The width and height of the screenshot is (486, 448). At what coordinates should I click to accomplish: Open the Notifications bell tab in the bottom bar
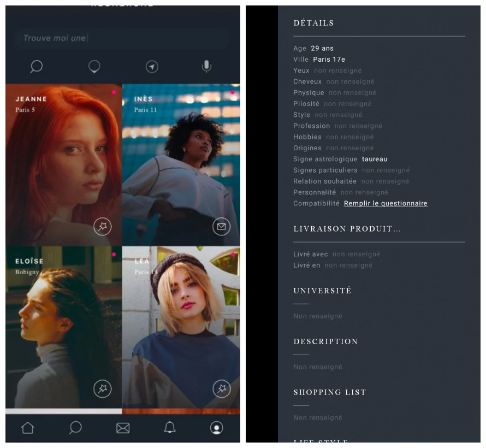point(169,428)
